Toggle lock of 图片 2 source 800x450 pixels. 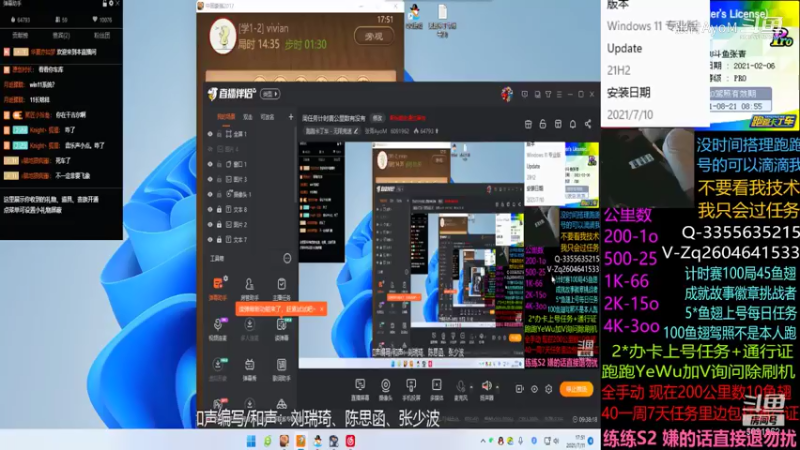pos(219,224)
